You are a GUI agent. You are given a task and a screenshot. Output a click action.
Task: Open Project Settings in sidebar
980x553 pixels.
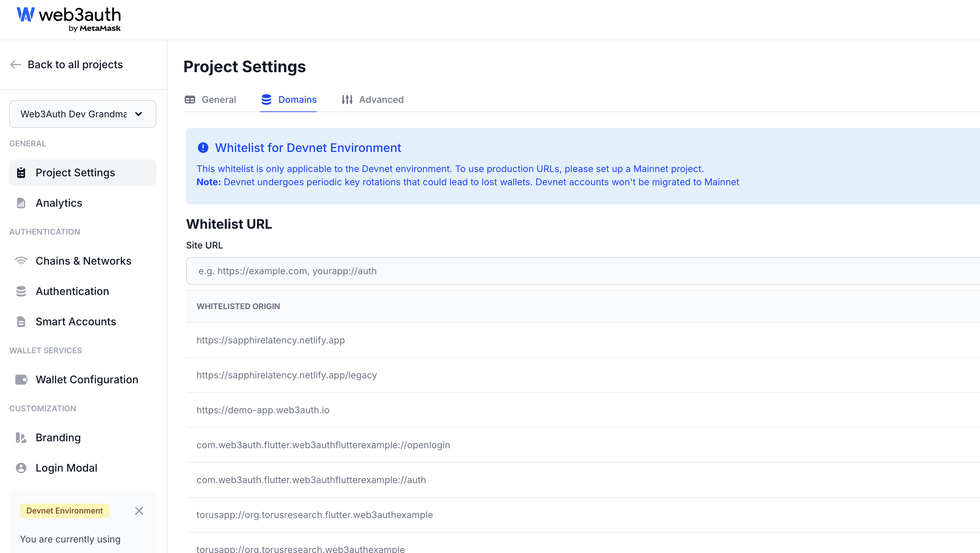pos(82,173)
